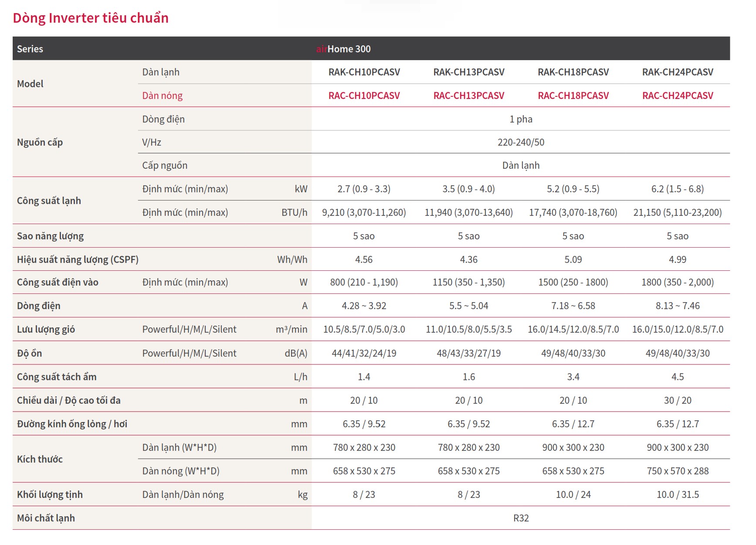Select net weight value "10.0 / 31.5"

678,494
